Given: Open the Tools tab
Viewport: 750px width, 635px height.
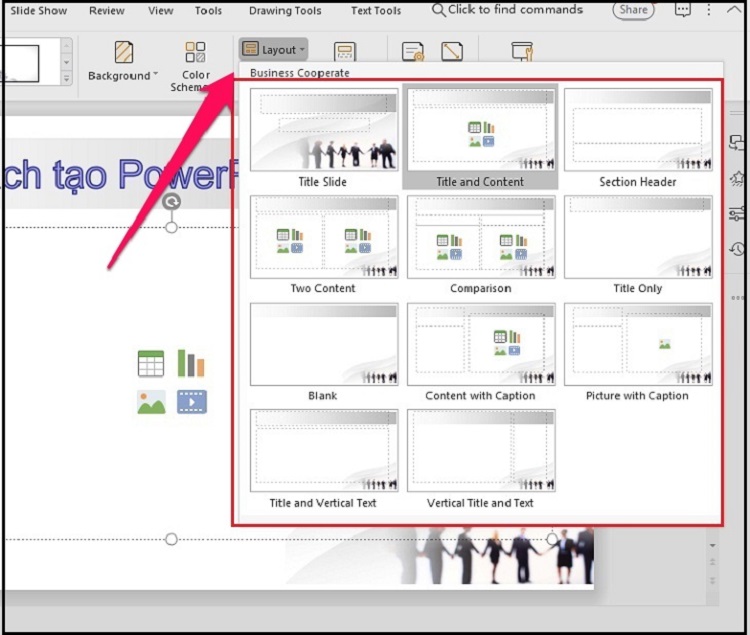Looking at the screenshot, I should (208, 11).
